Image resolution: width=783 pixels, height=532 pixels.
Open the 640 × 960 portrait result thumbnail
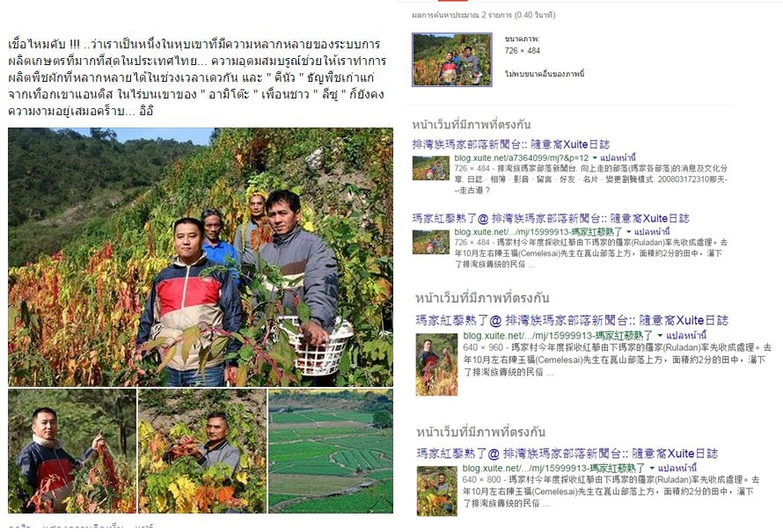pos(437,365)
